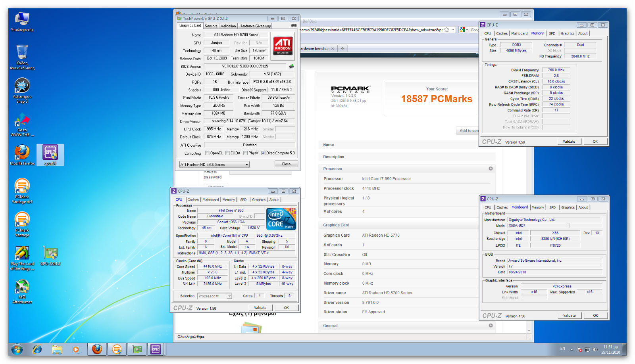Open a new tab in Firefox

click(343, 48)
